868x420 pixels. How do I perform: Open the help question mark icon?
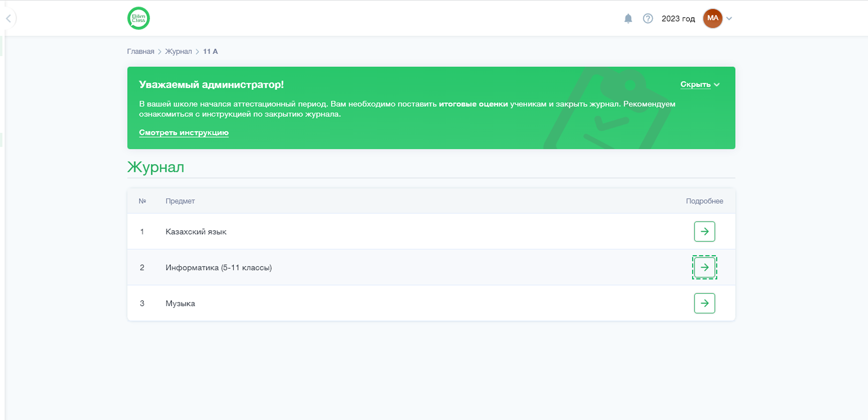click(x=648, y=19)
